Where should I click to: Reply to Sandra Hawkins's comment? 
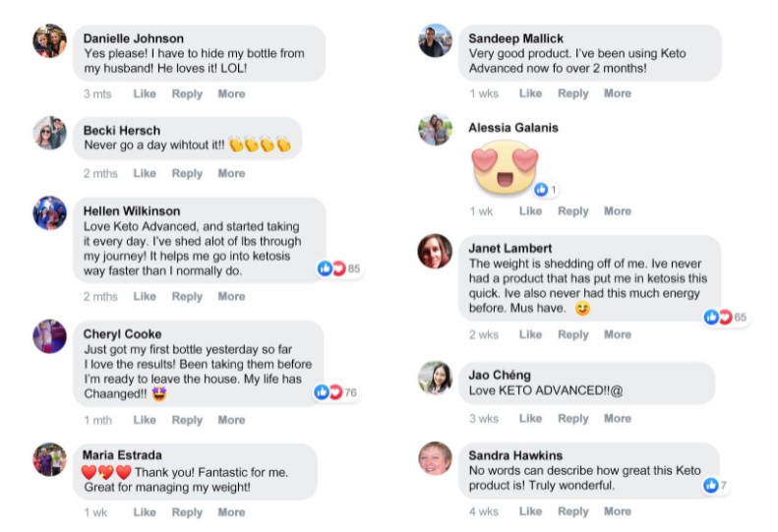573,512
